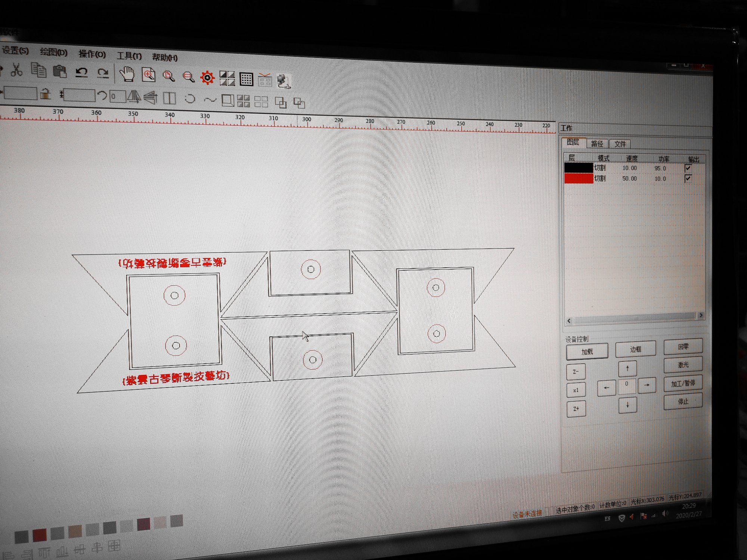
Task: Uncheck output for red layer
Action: (688, 178)
